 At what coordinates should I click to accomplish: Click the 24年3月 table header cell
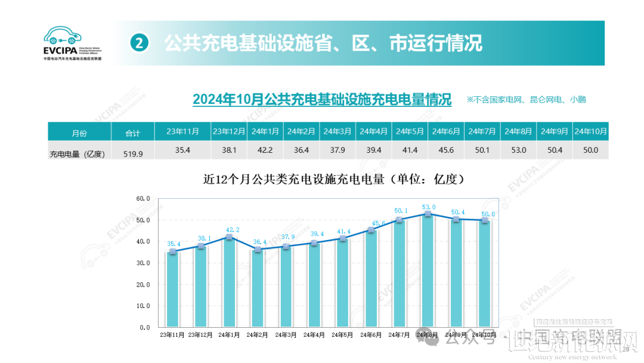(338, 131)
